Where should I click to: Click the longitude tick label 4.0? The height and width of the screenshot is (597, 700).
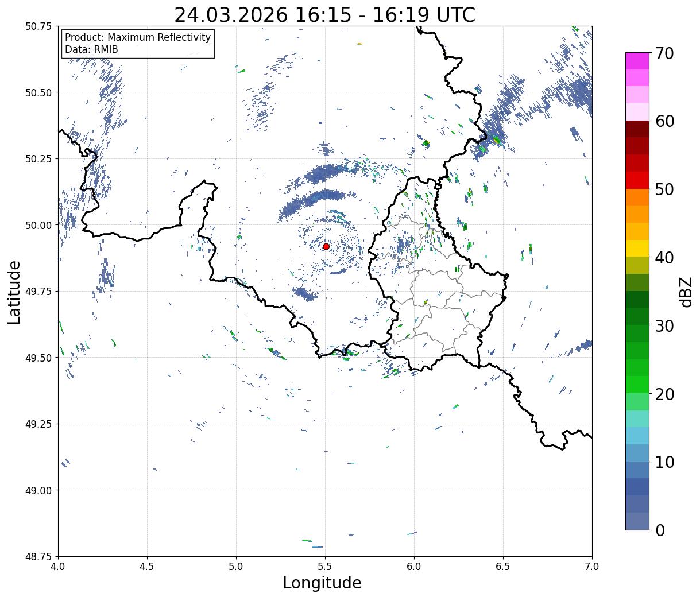click(58, 567)
